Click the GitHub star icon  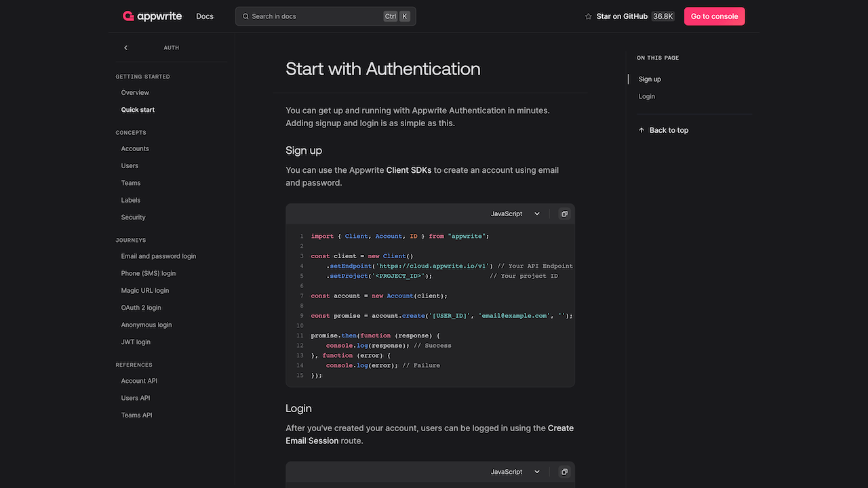pos(588,16)
